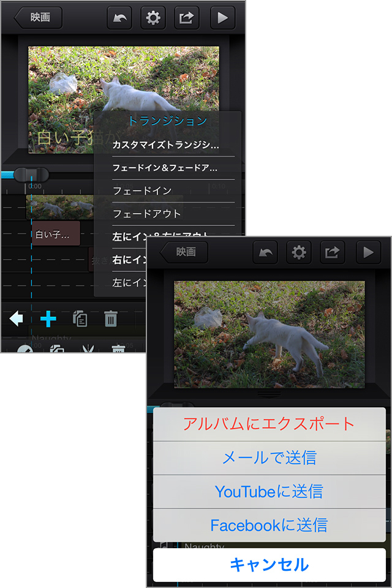Click the white left arrow in bottom toolbar

pos(17,318)
